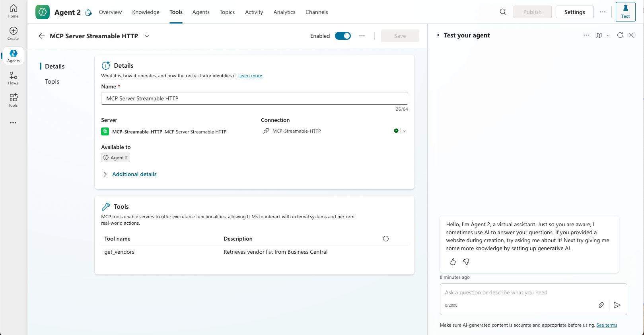Open search with magnifier icon
The width and height of the screenshot is (644, 335).
(503, 12)
